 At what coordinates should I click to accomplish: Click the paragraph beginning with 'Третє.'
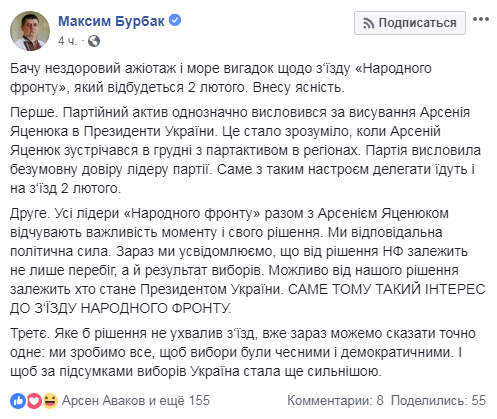tap(243, 352)
